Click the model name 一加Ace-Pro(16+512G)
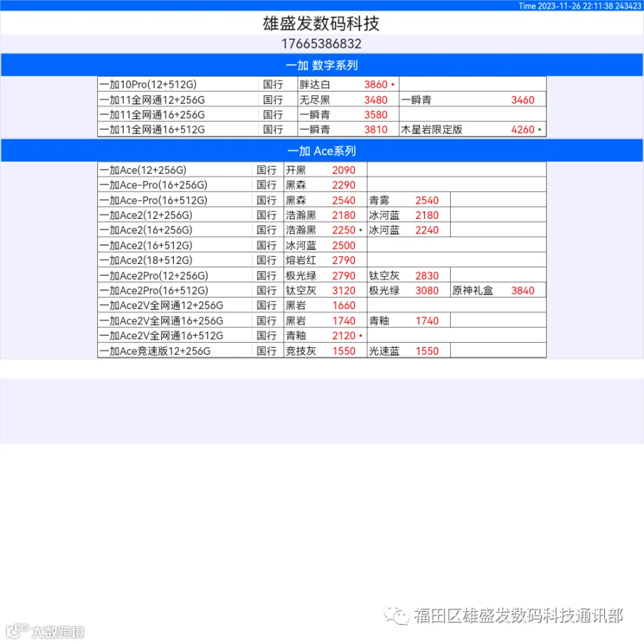The image size is (644, 644). pyautogui.click(x=154, y=200)
